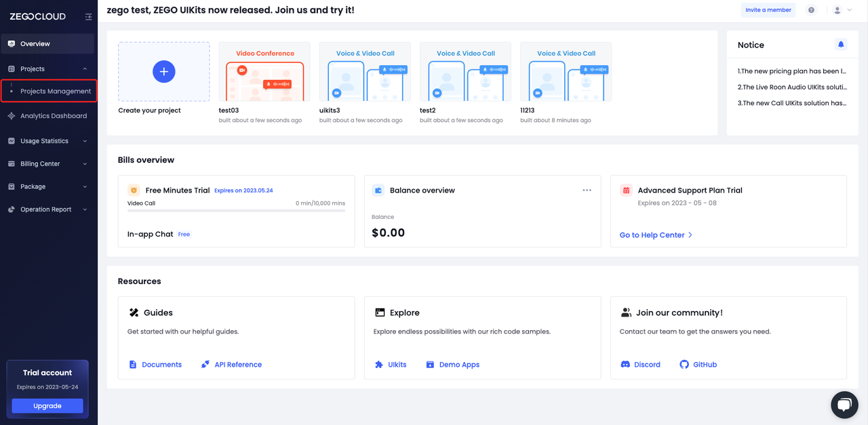The image size is (868, 425).
Task: Click the Explore window icon
Action: tap(380, 312)
